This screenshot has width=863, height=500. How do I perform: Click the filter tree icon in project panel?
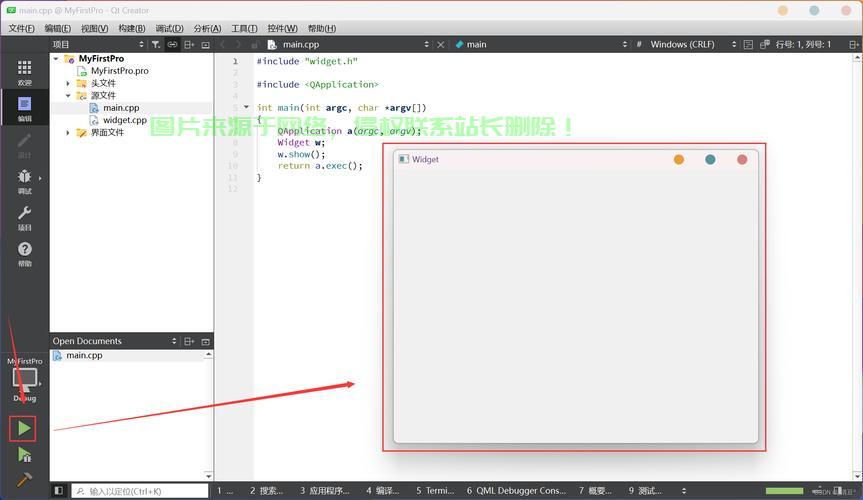tap(156, 45)
